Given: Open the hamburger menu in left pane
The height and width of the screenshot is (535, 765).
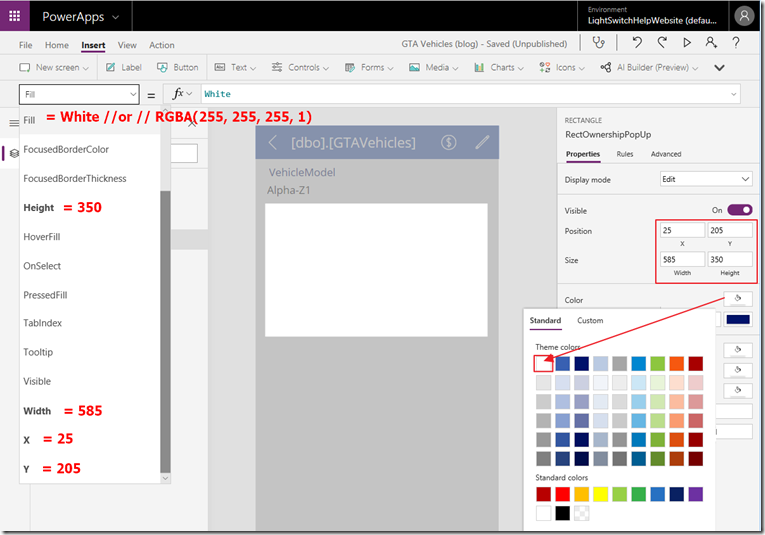Looking at the screenshot, I should [x=14, y=123].
